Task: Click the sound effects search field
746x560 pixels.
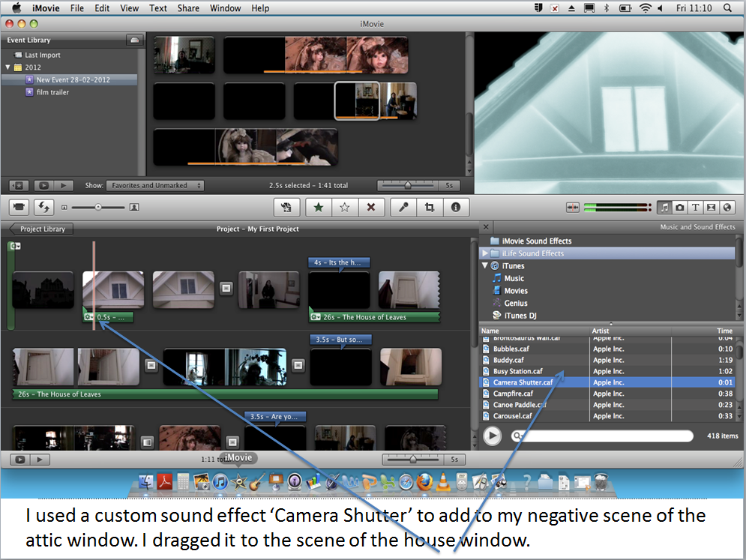Action: click(602, 436)
